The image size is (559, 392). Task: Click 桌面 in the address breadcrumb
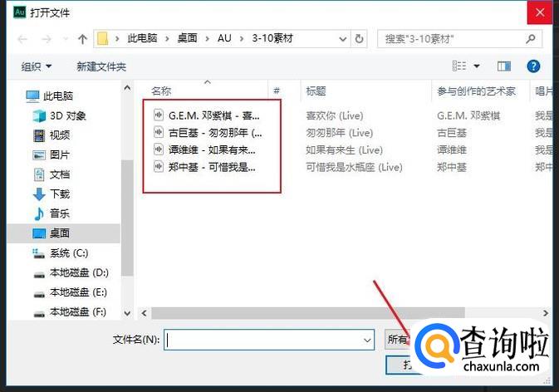187,38
